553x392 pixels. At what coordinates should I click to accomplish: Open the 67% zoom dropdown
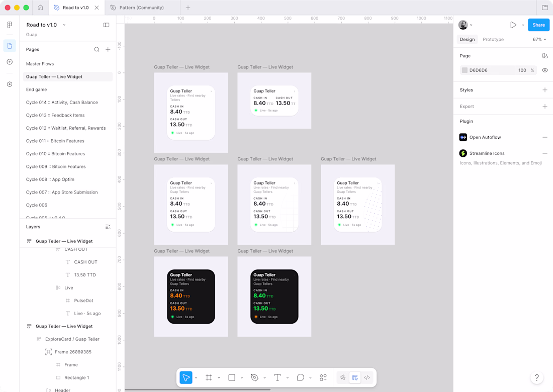pos(539,39)
